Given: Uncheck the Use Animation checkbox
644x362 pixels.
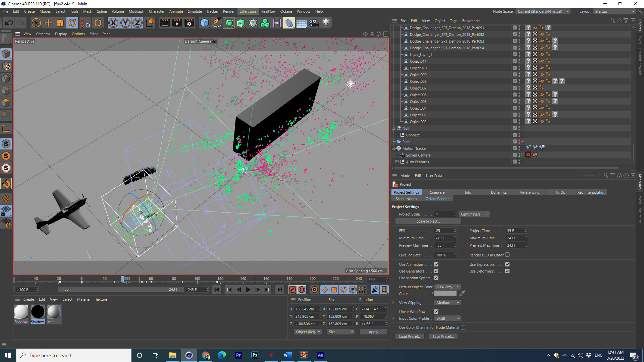Looking at the screenshot, I should (x=436, y=264).
